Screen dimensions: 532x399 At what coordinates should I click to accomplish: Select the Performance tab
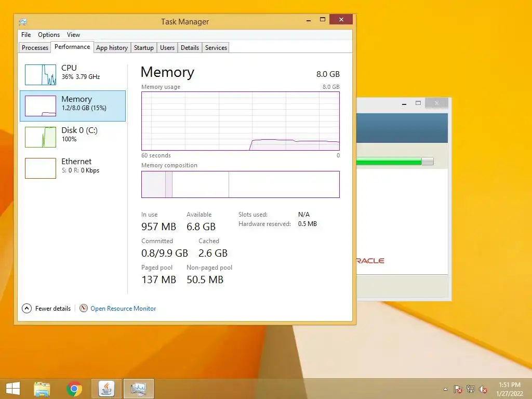point(72,47)
